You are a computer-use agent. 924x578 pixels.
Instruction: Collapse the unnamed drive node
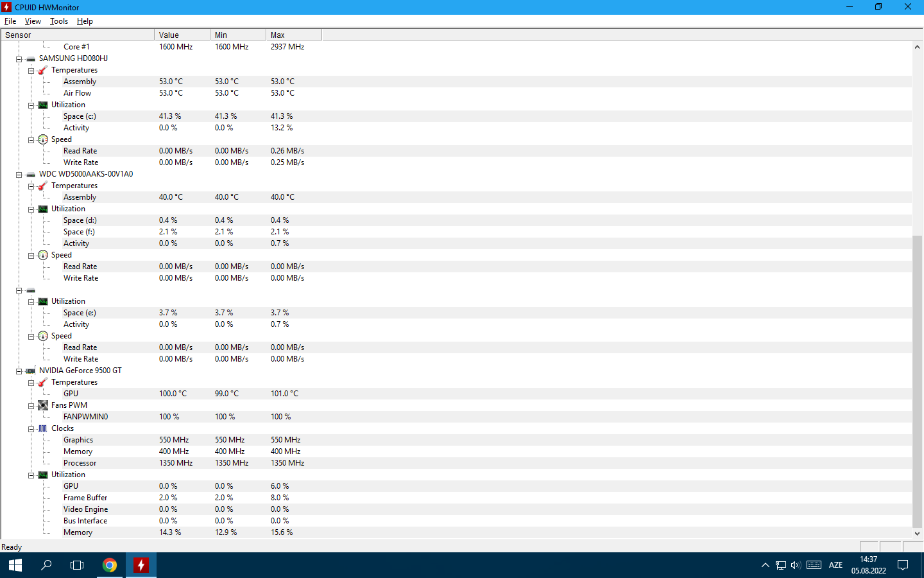19,290
